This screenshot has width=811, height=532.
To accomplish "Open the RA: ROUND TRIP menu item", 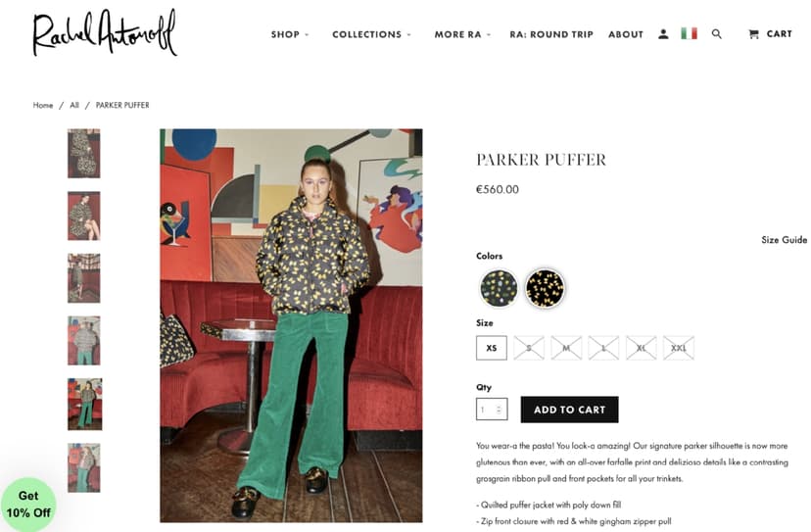I will pyautogui.click(x=551, y=34).
